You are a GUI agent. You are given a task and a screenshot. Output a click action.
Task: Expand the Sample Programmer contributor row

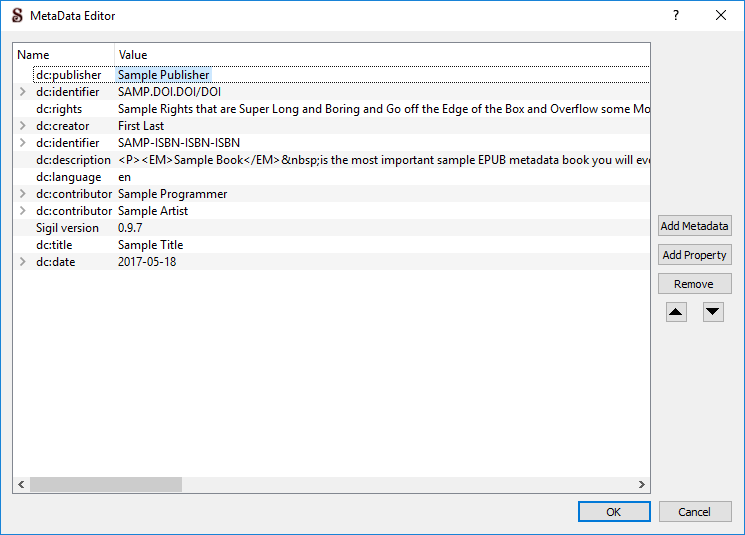click(x=22, y=194)
